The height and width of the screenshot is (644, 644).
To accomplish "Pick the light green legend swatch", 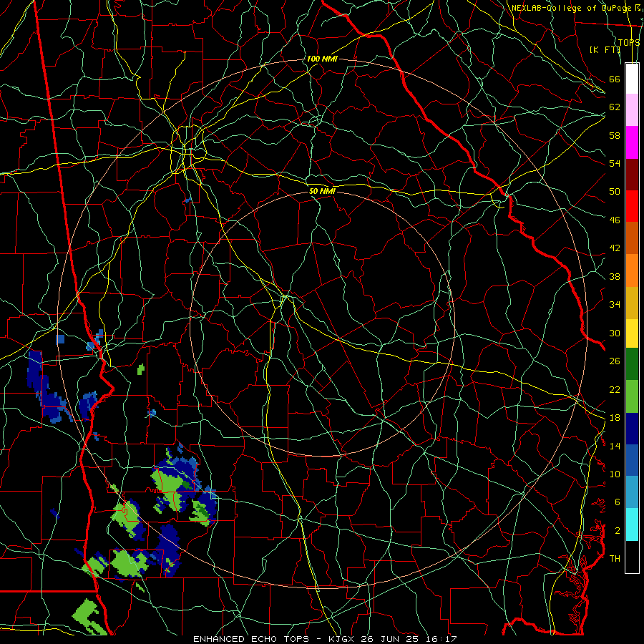I will (x=632, y=396).
